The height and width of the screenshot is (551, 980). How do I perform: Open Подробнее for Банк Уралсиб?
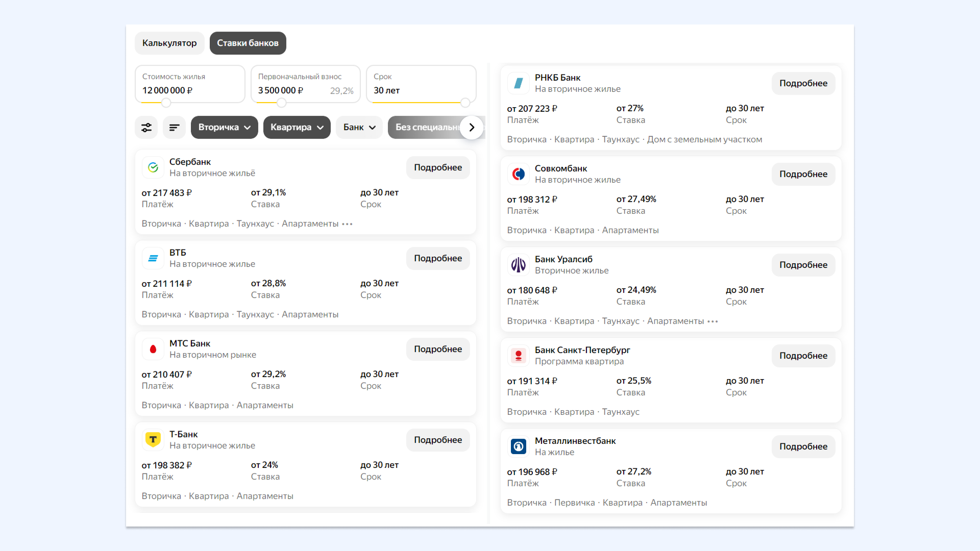[x=803, y=265]
